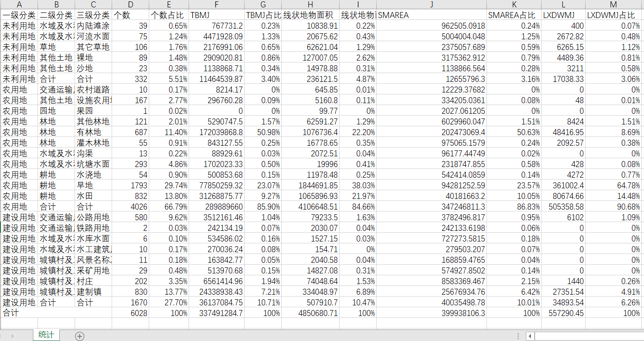Select column F header
The width and height of the screenshot is (644, 341).
[x=216, y=5]
